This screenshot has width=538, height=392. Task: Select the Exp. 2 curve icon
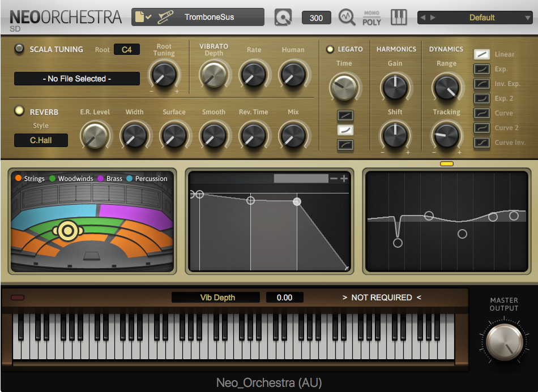pyautogui.click(x=482, y=98)
